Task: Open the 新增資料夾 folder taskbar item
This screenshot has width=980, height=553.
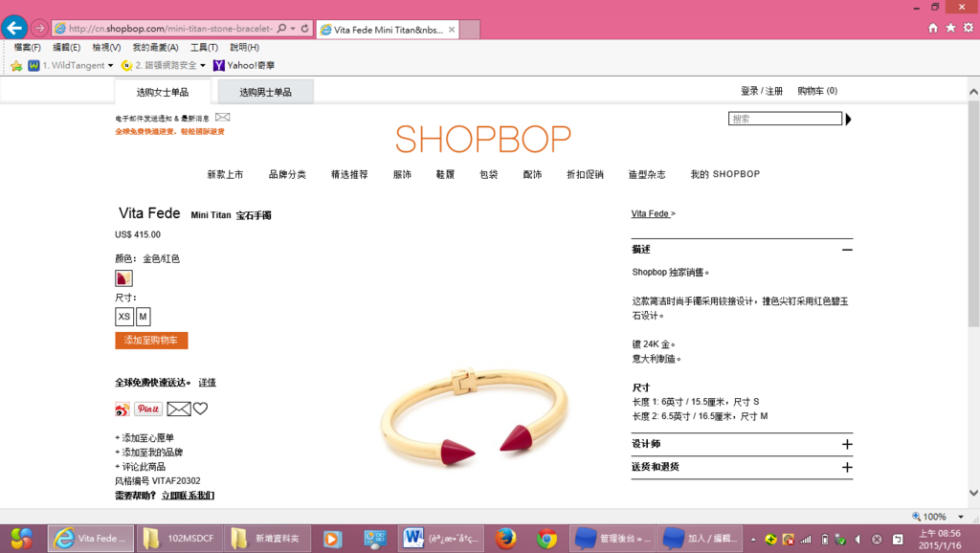Action: point(267,539)
